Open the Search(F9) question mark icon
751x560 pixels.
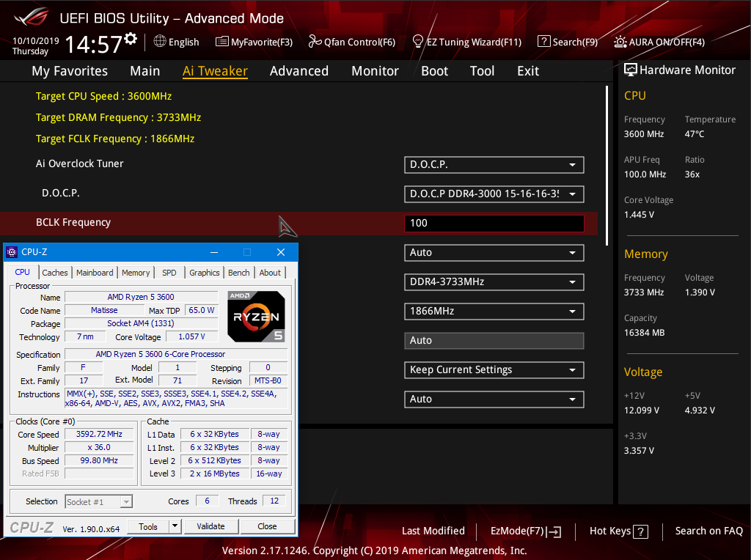coord(543,42)
